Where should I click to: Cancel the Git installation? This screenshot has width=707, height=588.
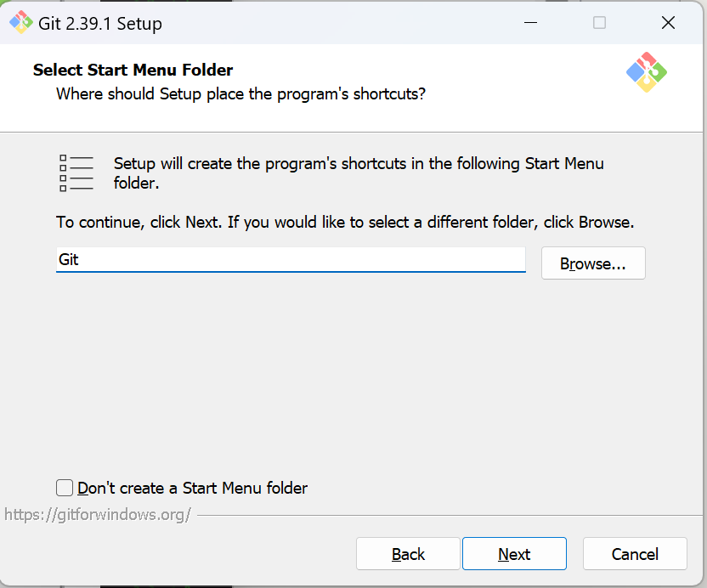click(635, 554)
